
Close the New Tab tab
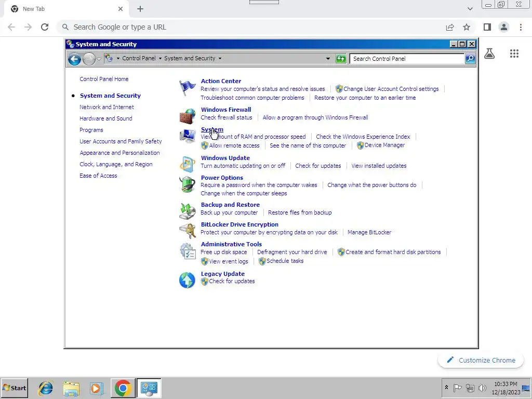point(121,9)
